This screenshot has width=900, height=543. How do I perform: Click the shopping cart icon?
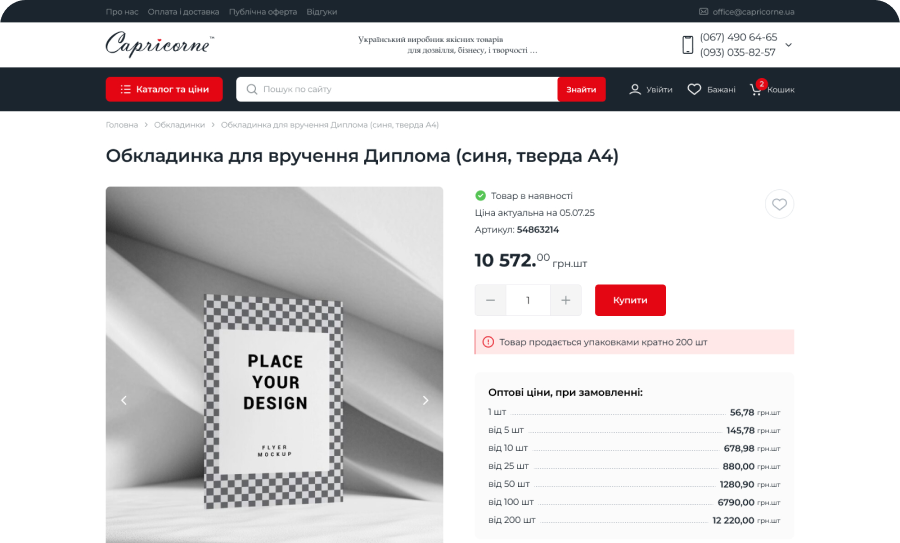[x=756, y=90]
